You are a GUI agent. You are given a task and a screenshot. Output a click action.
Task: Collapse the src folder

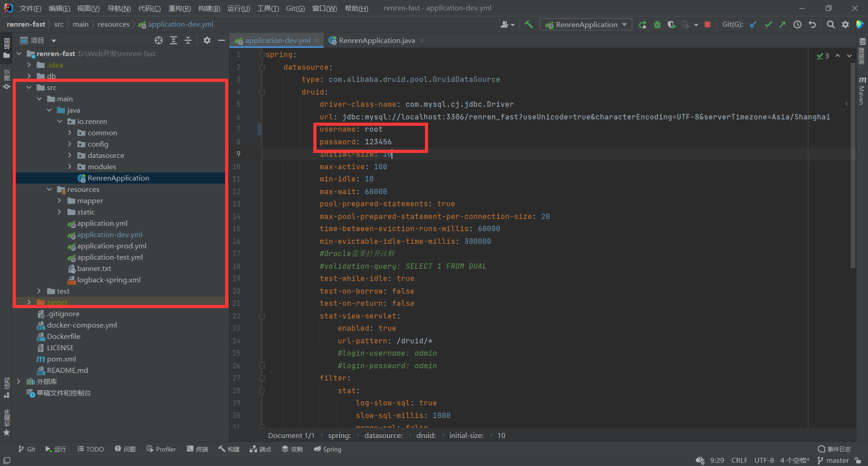click(29, 87)
